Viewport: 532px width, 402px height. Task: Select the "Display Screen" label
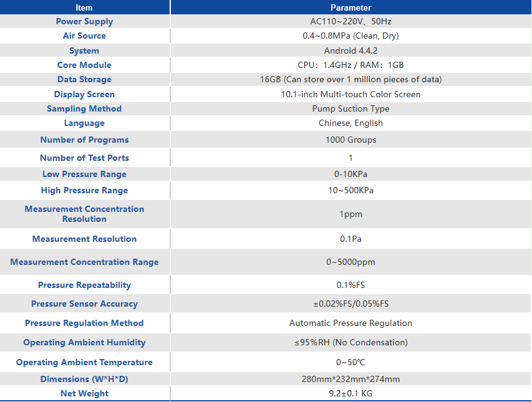click(84, 94)
